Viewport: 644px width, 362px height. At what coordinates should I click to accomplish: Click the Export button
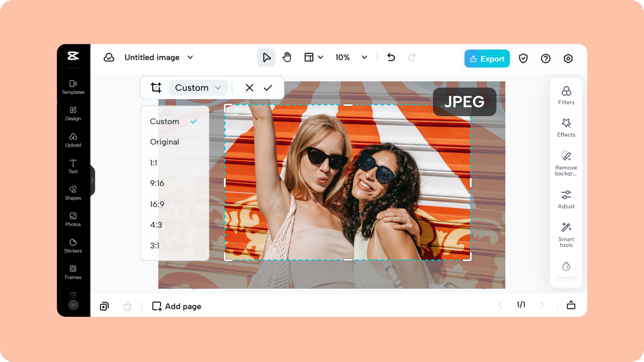coord(487,58)
